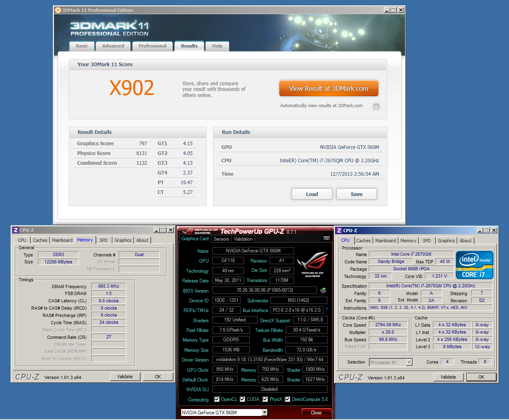Image resolution: width=509 pixels, height=420 pixels.
Task: Click the X902 score text
Action: click(132, 88)
